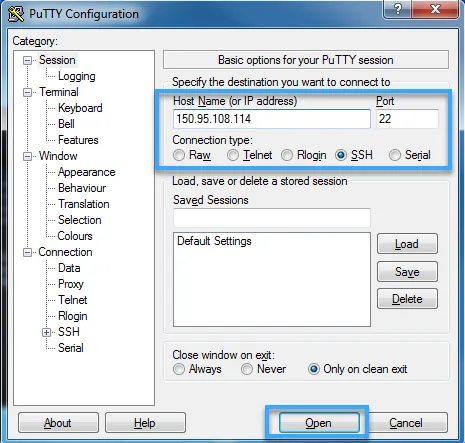Collapse the Connection tree node

point(27,252)
